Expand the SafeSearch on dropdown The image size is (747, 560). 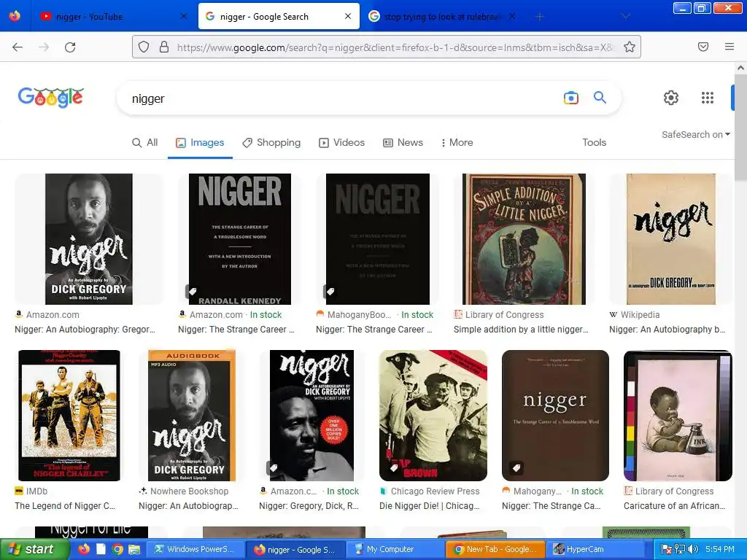point(695,135)
